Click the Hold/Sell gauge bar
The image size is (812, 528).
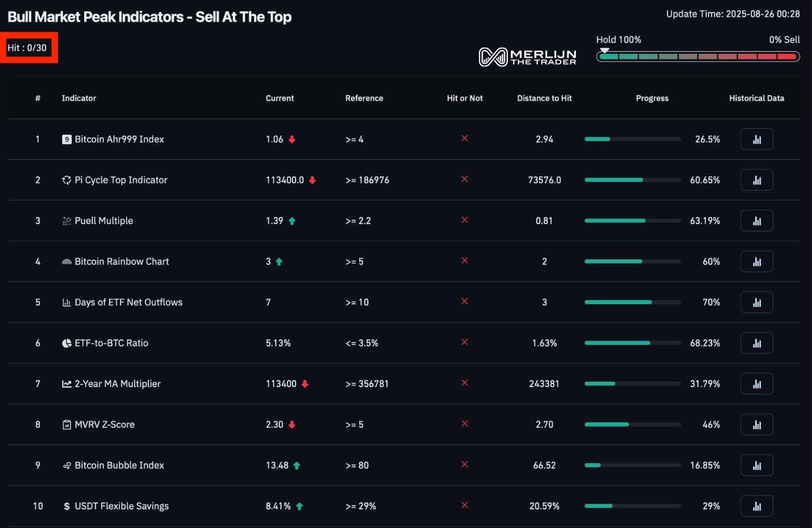click(x=698, y=56)
